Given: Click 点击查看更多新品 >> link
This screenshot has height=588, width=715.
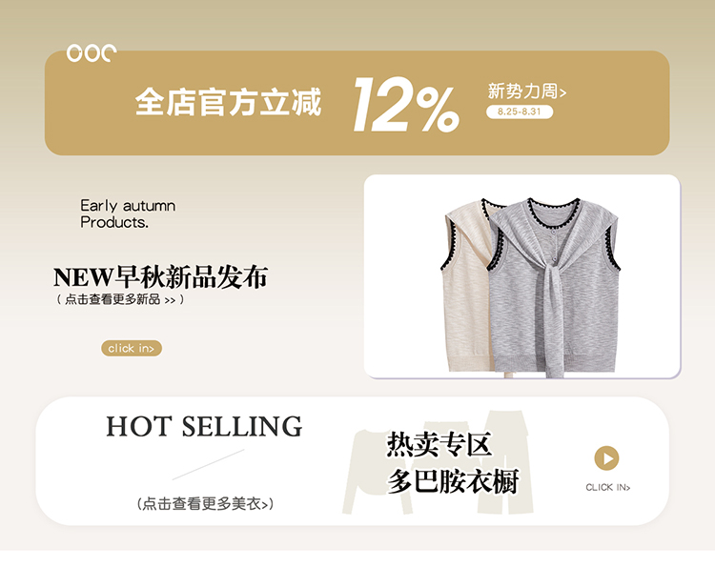Looking at the screenshot, I should [x=120, y=299].
